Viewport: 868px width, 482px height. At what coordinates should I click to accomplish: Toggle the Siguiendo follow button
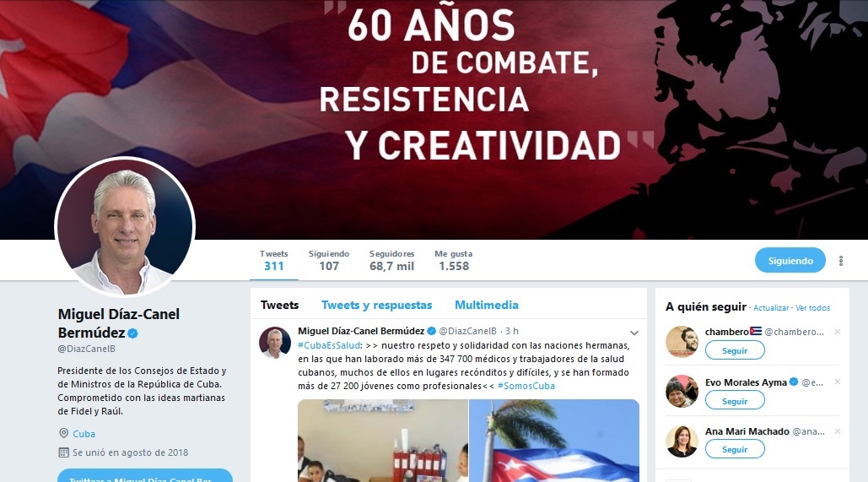pos(790,260)
